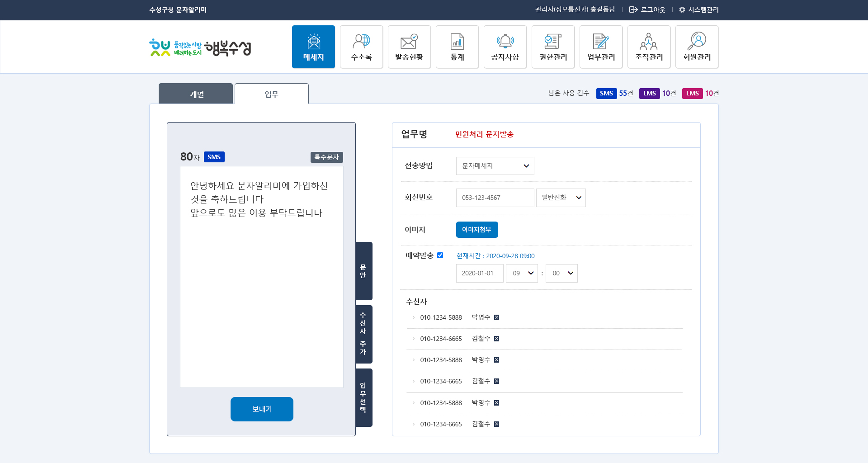Open the 조직관리 organization icon
The width and height of the screenshot is (868, 463).
coord(649,47)
